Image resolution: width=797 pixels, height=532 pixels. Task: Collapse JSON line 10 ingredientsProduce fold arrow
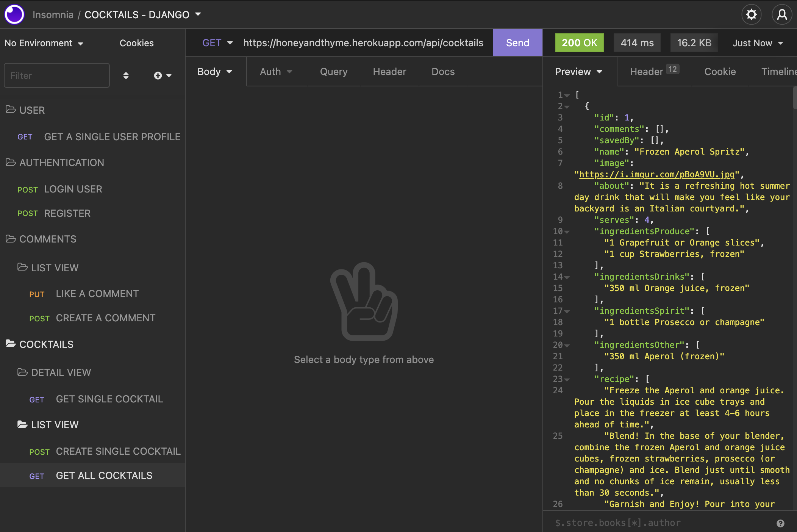[x=567, y=232]
